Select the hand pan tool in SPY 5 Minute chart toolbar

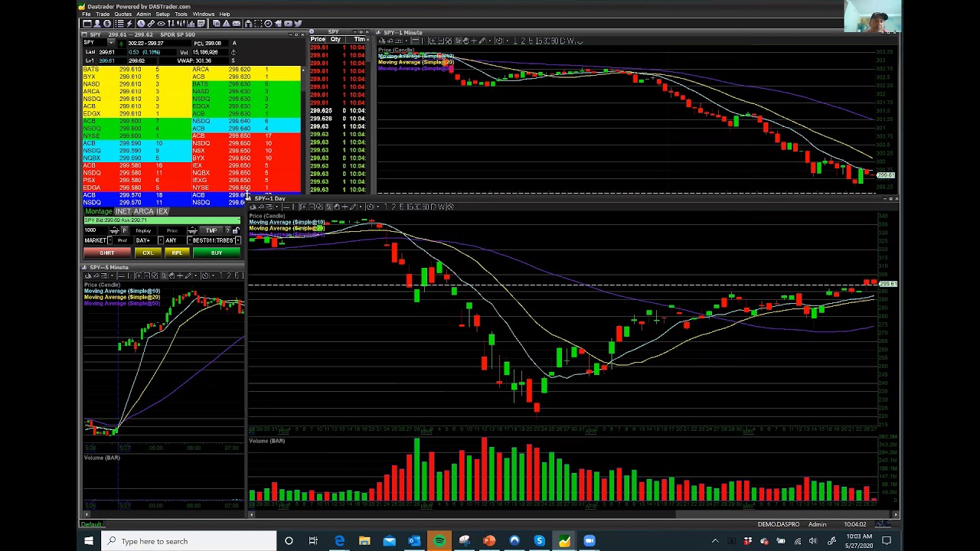click(171, 275)
